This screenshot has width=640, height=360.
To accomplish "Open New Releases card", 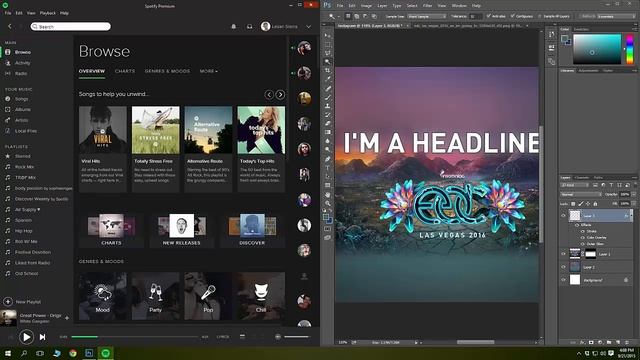I will point(182,230).
